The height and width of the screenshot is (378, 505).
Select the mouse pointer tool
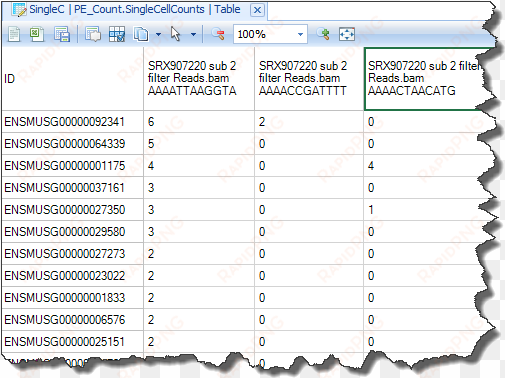click(175, 34)
